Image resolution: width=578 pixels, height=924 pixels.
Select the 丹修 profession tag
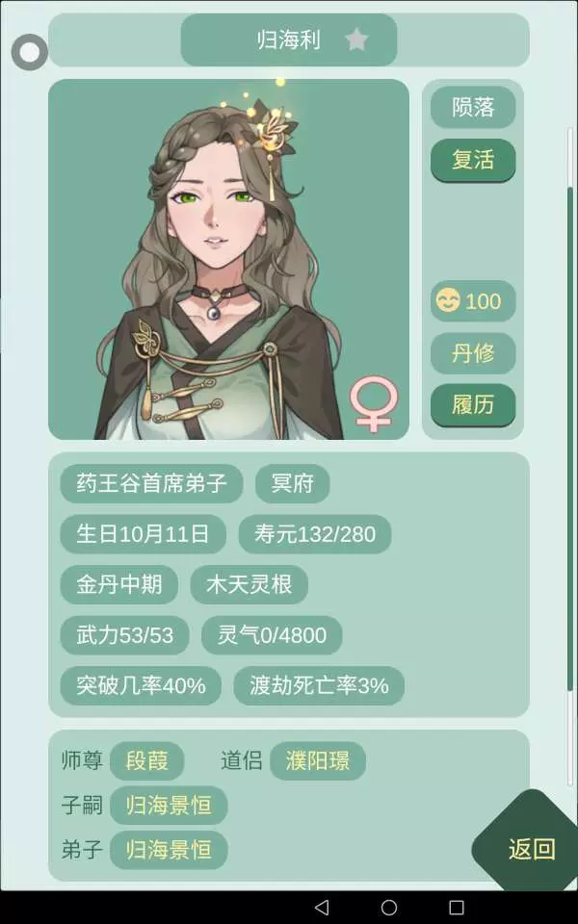(x=473, y=353)
